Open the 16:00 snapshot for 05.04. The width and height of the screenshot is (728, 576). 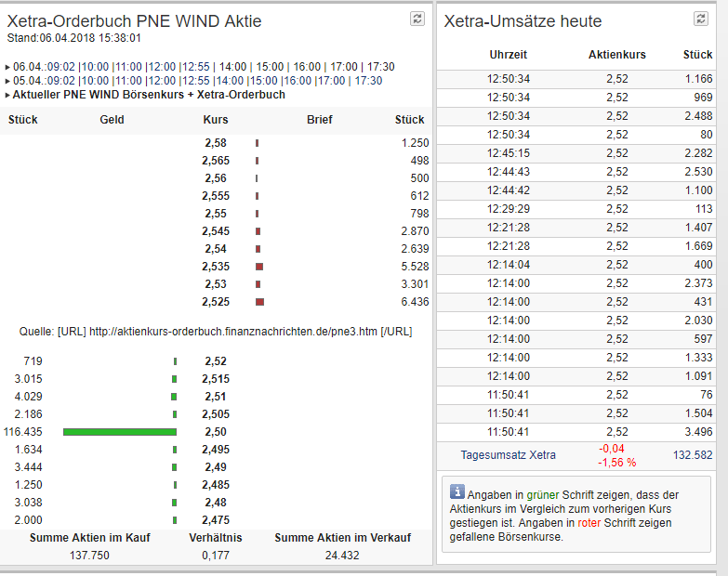[298, 81]
